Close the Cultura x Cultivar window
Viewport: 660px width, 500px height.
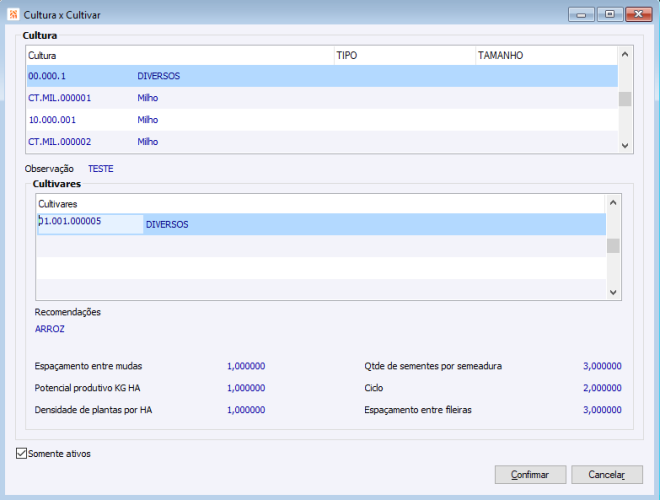point(639,15)
